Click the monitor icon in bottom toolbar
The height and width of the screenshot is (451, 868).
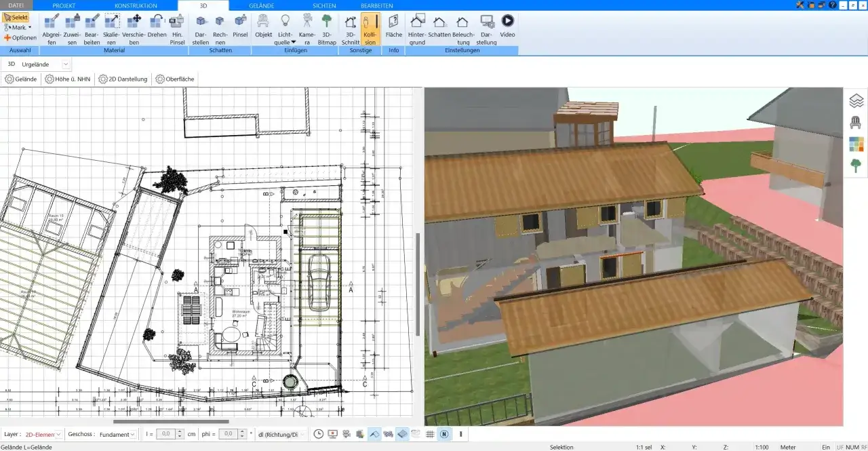333,434
